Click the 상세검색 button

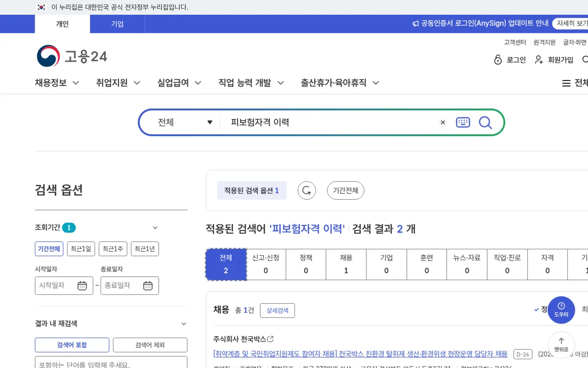(x=277, y=311)
